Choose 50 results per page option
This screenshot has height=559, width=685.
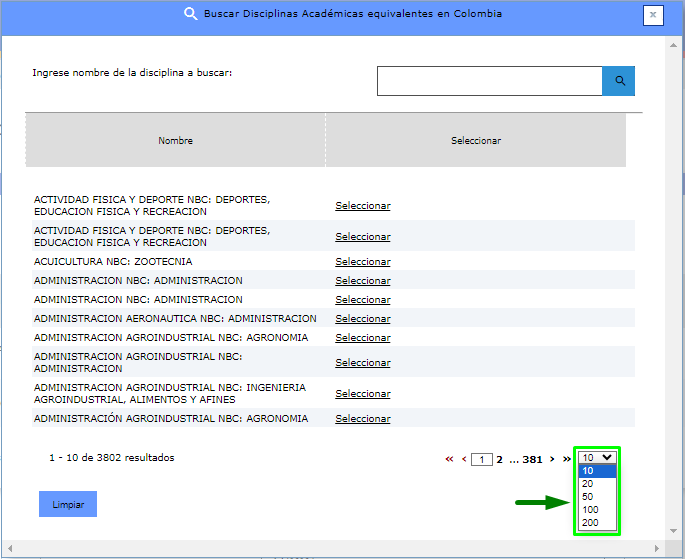(588, 497)
